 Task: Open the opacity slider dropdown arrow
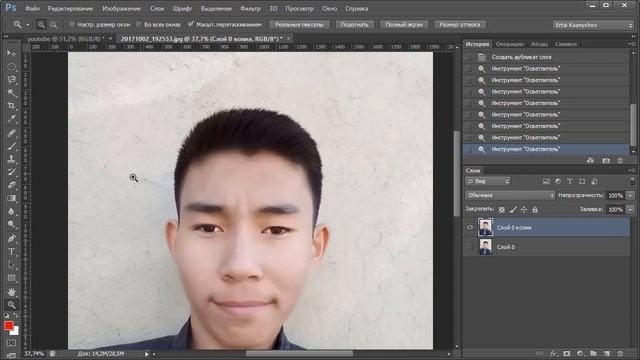630,196
